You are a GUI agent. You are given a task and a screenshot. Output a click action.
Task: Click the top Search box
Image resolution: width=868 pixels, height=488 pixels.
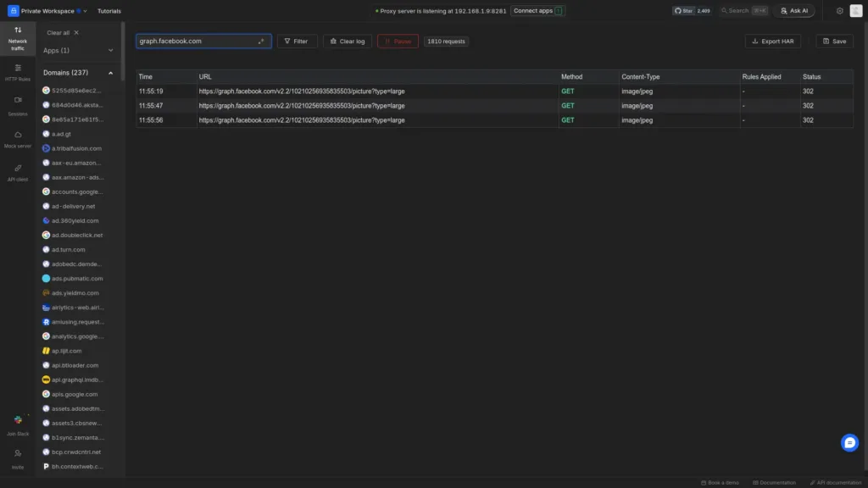[744, 10]
